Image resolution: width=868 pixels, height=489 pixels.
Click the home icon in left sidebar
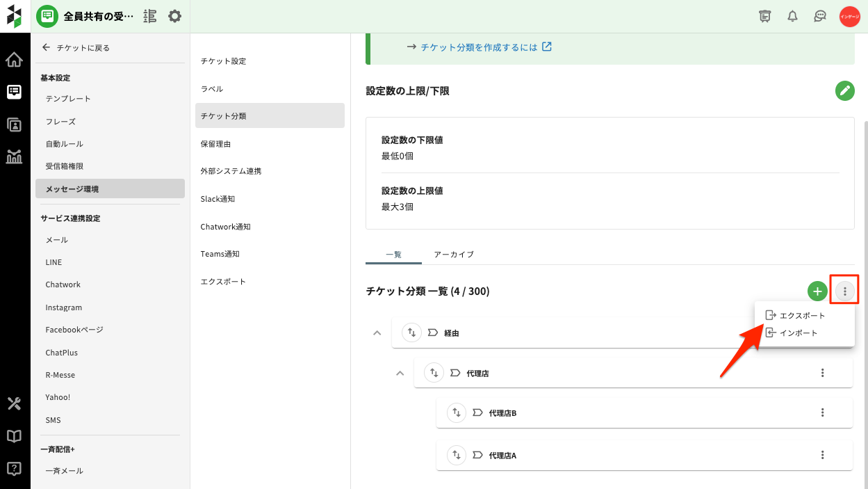click(14, 60)
